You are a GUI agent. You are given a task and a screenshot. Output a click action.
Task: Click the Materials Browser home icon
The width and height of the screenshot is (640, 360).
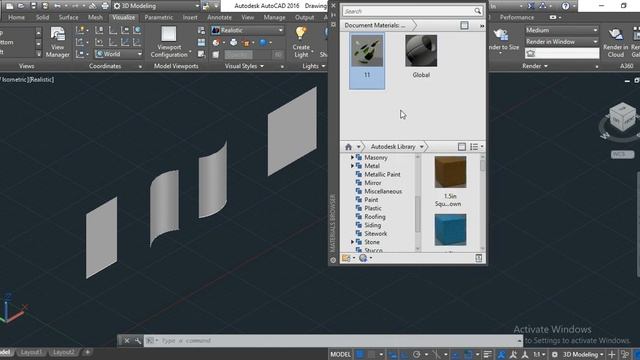(348, 147)
